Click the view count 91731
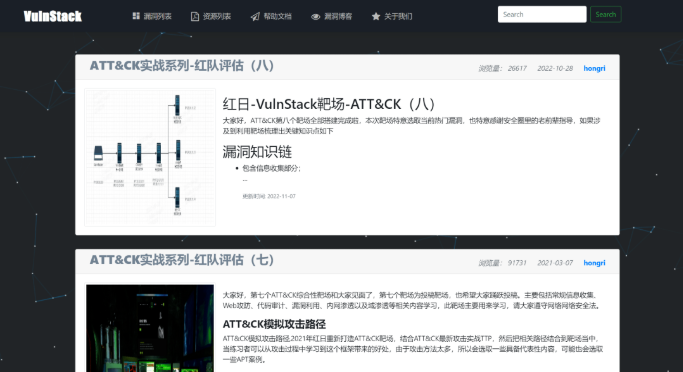Viewport: 683px width, 372px height. (517, 263)
